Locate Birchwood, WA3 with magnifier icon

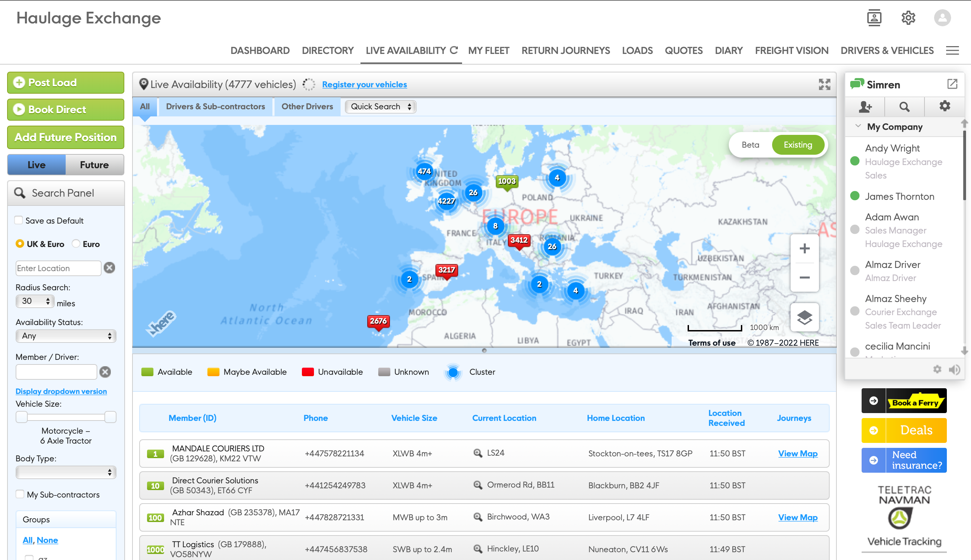point(478,517)
